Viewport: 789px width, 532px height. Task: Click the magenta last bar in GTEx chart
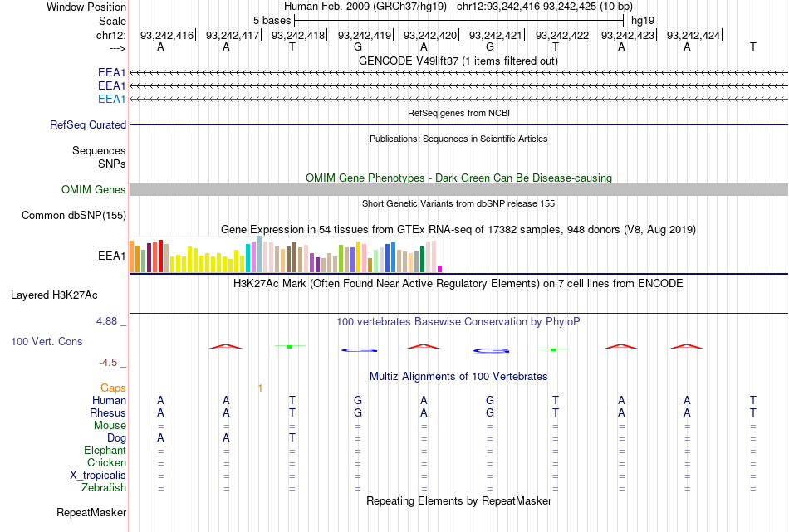tap(440, 269)
